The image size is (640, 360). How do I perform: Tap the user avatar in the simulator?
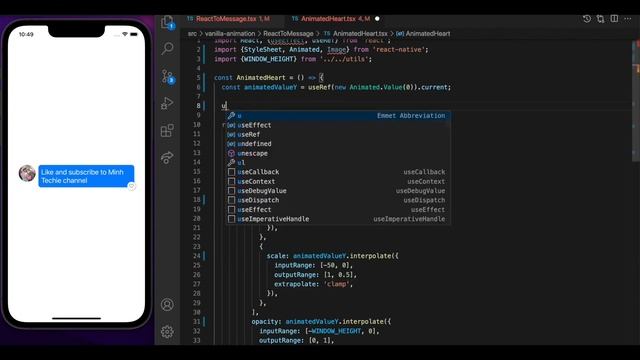[27, 173]
